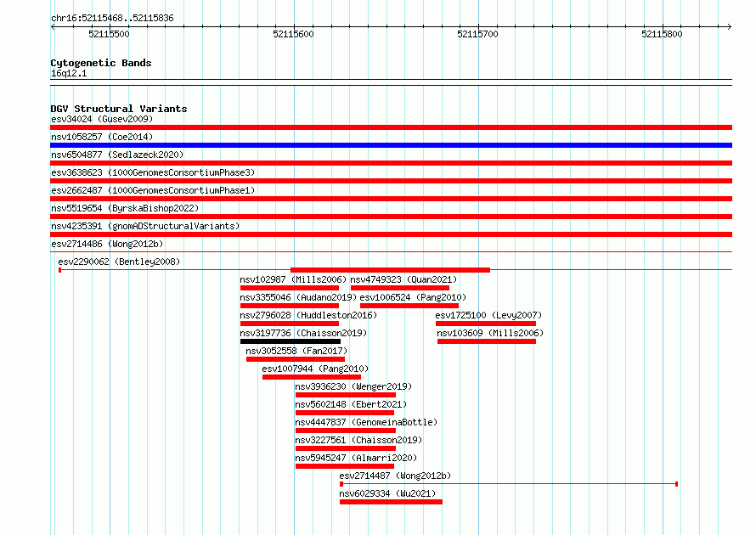Click the red bar under nsv6029334
This screenshot has height=535, width=756.
point(391,502)
